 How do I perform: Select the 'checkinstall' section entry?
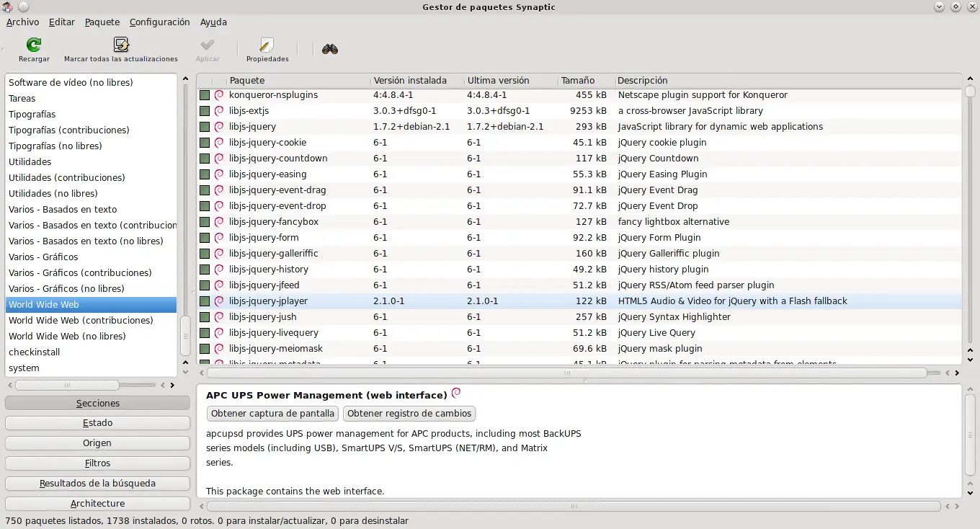[91, 352]
